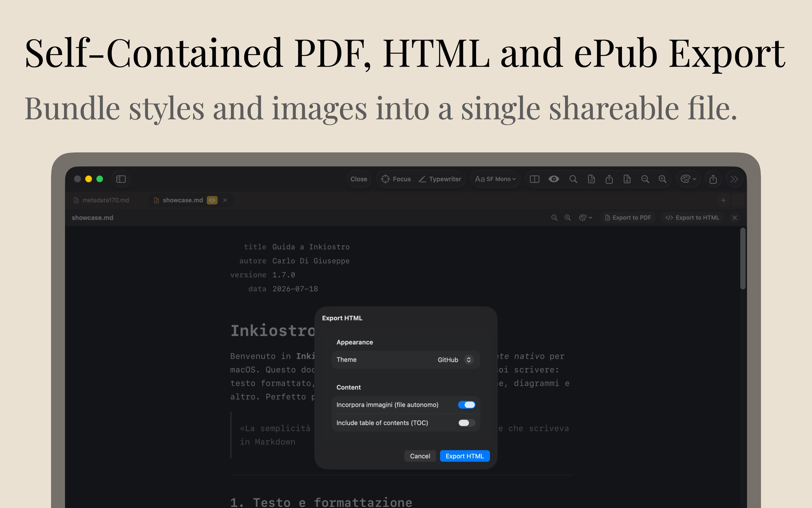This screenshot has height=508, width=812.
Task: Toggle split view icon in main toolbar
Action: coord(535,179)
